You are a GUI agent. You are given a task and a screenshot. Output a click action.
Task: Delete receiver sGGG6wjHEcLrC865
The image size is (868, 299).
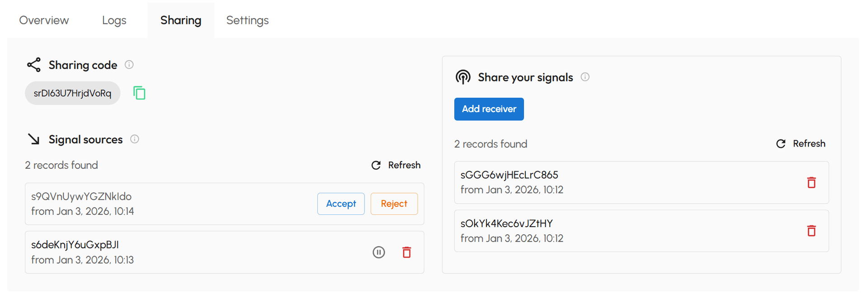[x=811, y=182]
